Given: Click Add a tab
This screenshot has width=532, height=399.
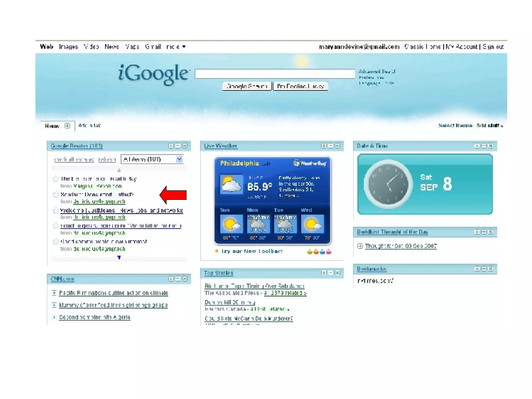Looking at the screenshot, I should click(x=90, y=125).
